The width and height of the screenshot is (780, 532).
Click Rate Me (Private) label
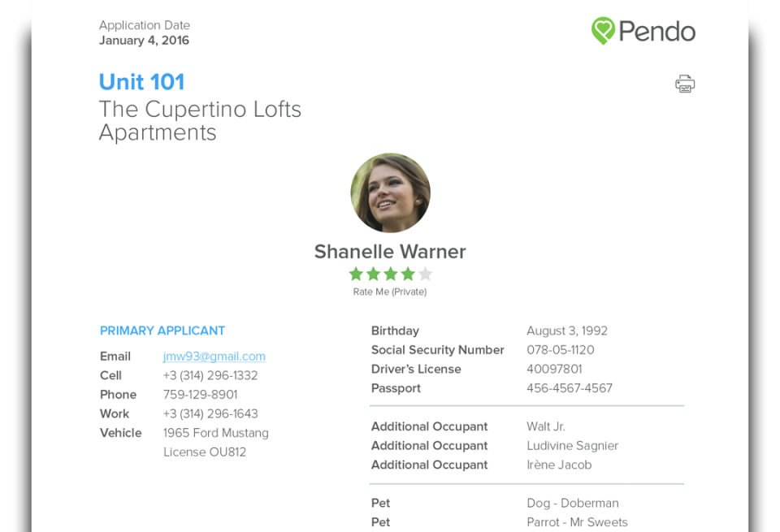click(390, 292)
